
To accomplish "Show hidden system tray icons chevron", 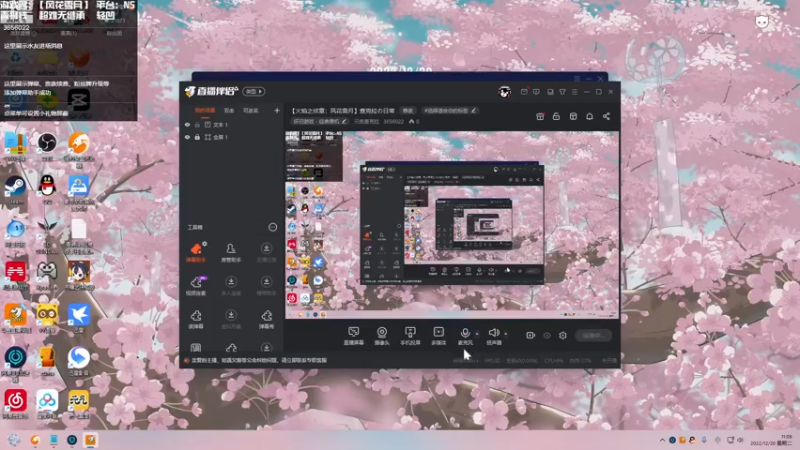I will [662, 440].
